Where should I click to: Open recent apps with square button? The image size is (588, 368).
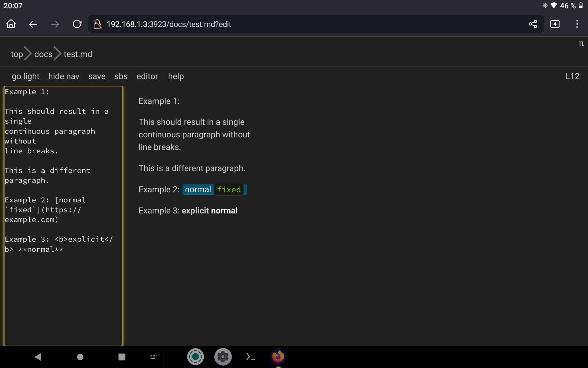pyautogui.click(x=122, y=357)
